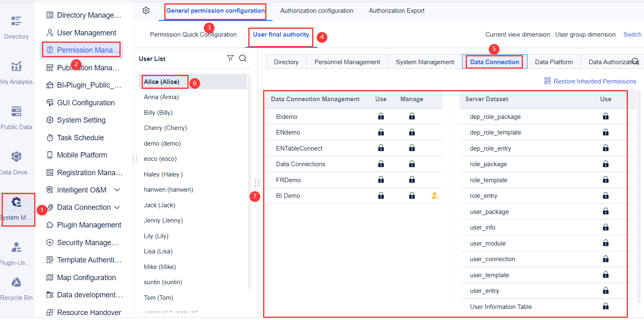Click the search icon near the Data Authorization tab
This screenshot has width=644, height=320.
pyautogui.click(x=636, y=61)
